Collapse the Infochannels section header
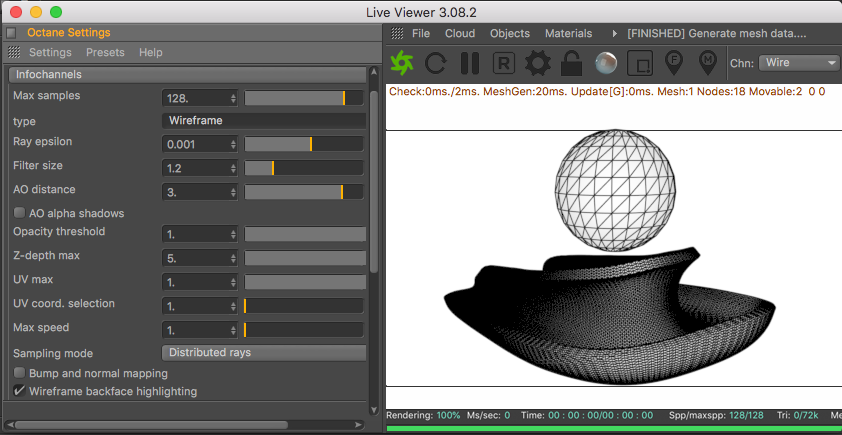842x435 pixels. point(187,75)
